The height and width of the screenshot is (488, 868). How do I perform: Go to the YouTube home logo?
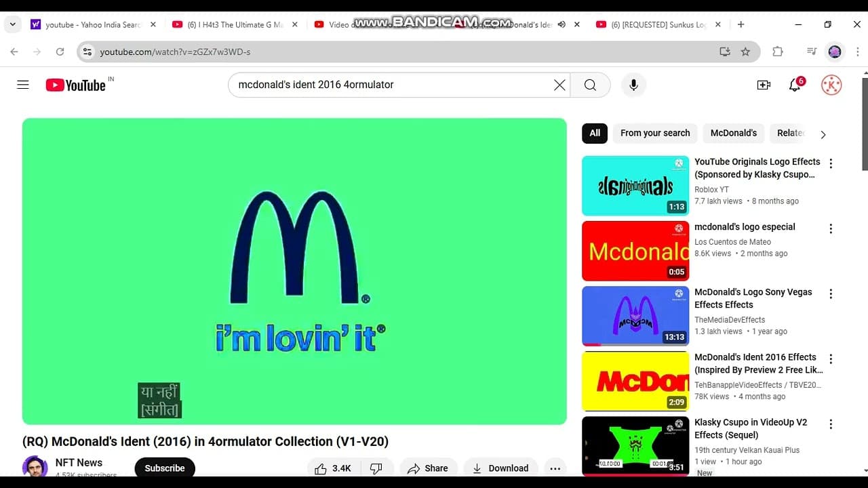pyautogui.click(x=75, y=85)
